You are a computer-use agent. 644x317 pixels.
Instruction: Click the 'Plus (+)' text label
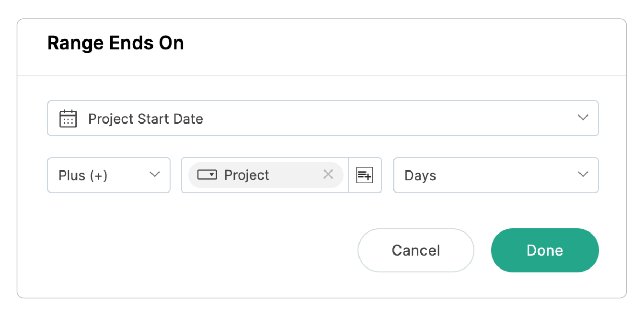coord(83,176)
